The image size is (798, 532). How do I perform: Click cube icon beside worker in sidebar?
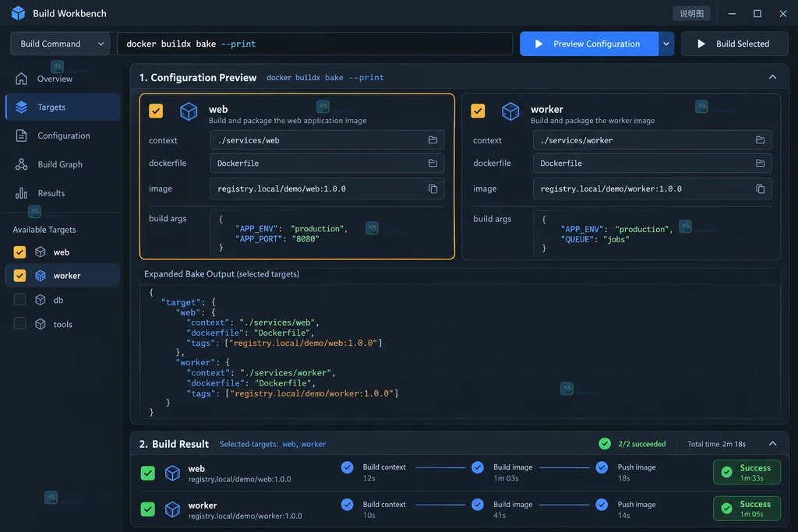click(x=41, y=276)
